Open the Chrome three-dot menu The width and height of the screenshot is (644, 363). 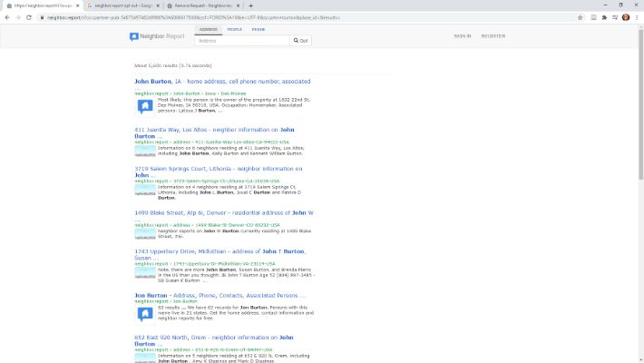point(637,17)
